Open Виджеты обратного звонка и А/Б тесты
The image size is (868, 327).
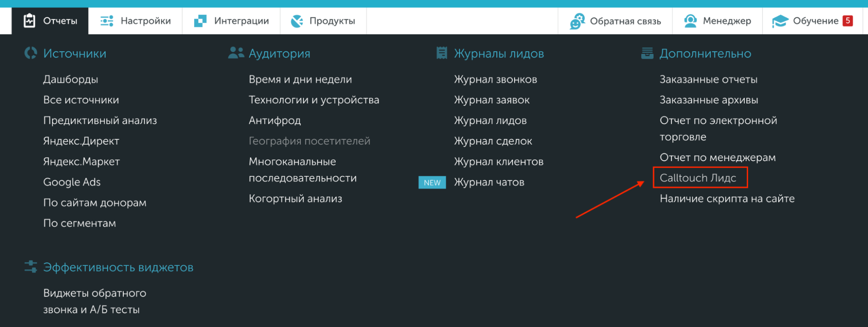click(x=95, y=301)
